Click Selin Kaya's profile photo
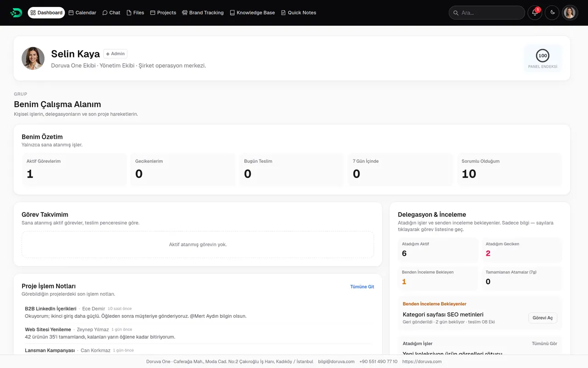The width and height of the screenshot is (588, 368). [33, 58]
